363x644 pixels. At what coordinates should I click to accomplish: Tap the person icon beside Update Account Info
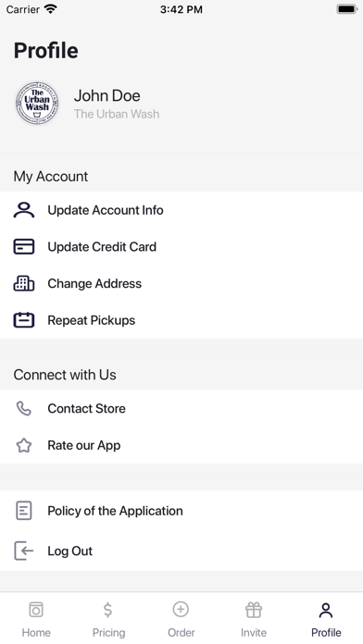(24, 210)
